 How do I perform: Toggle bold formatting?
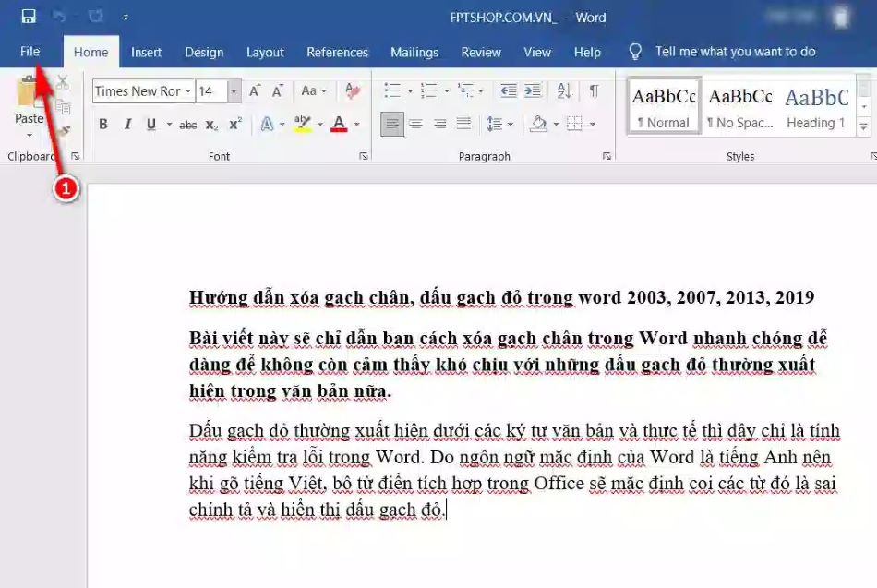coord(103,124)
